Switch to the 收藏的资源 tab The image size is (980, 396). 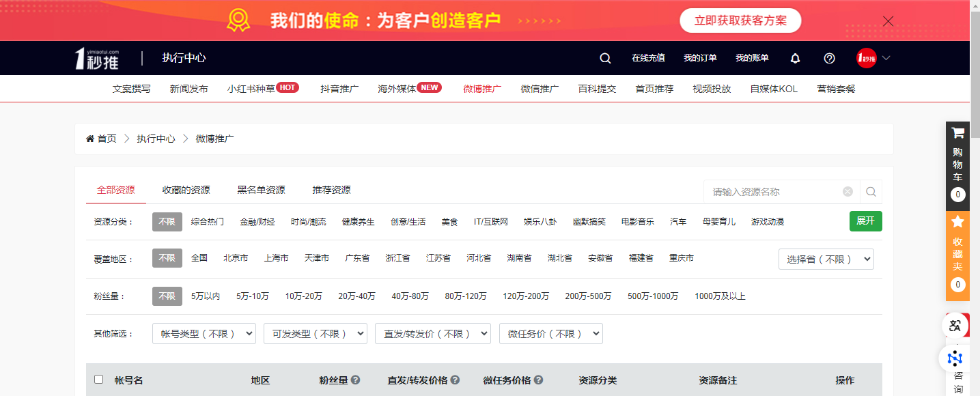pos(186,190)
